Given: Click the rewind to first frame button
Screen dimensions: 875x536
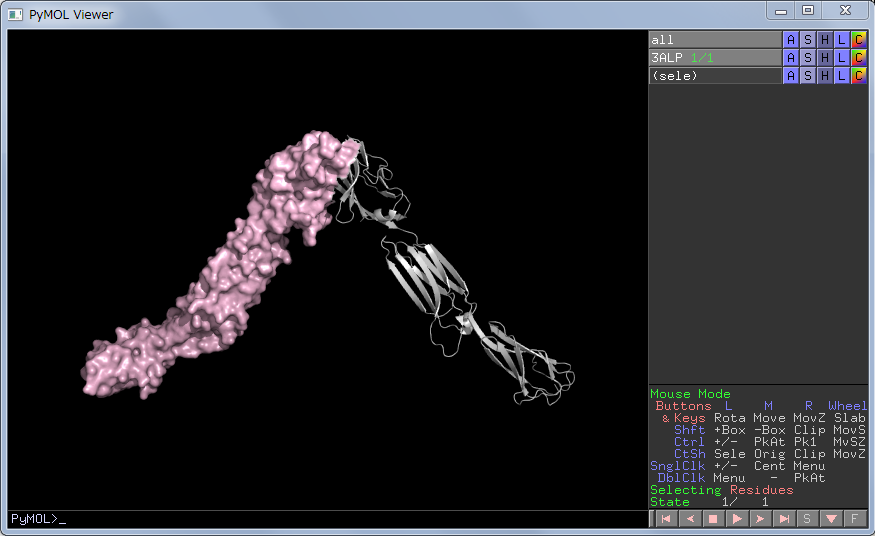Looking at the screenshot, I should coord(664,519).
